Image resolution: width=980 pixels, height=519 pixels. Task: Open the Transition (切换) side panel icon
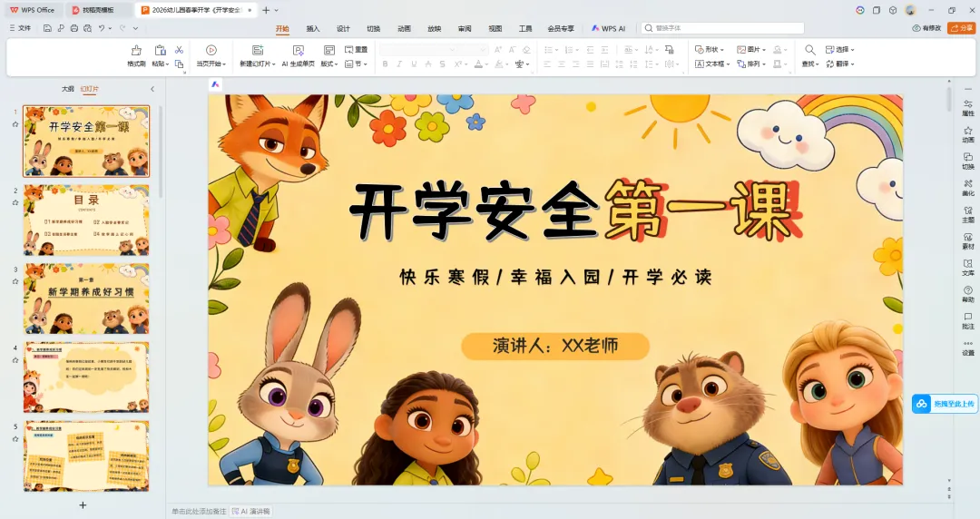pyautogui.click(x=968, y=161)
